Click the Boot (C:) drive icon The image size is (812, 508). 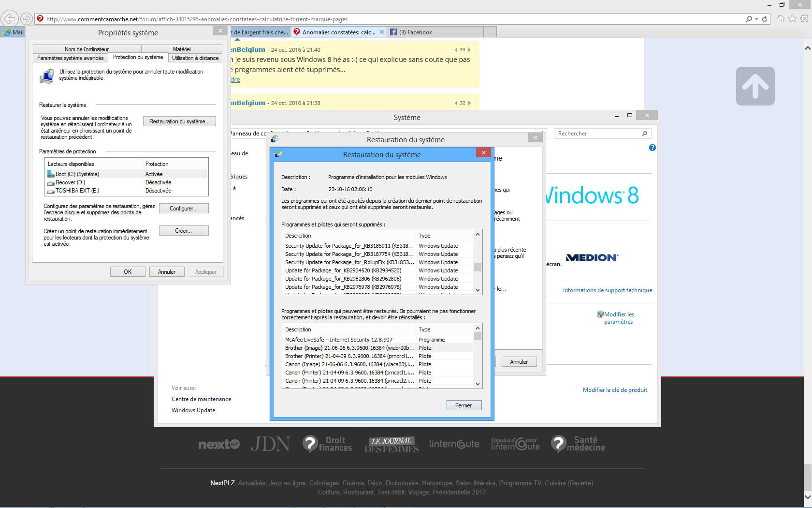point(50,174)
